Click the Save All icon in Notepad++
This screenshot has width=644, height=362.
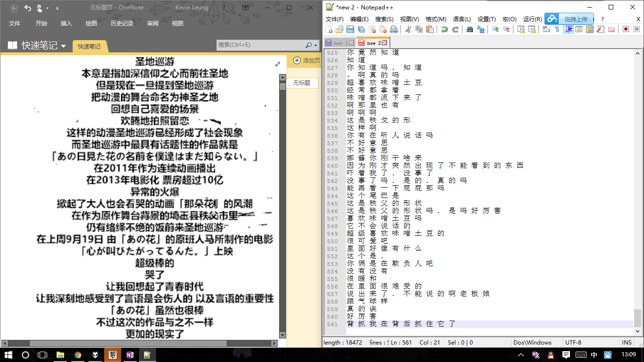[x=361, y=29]
